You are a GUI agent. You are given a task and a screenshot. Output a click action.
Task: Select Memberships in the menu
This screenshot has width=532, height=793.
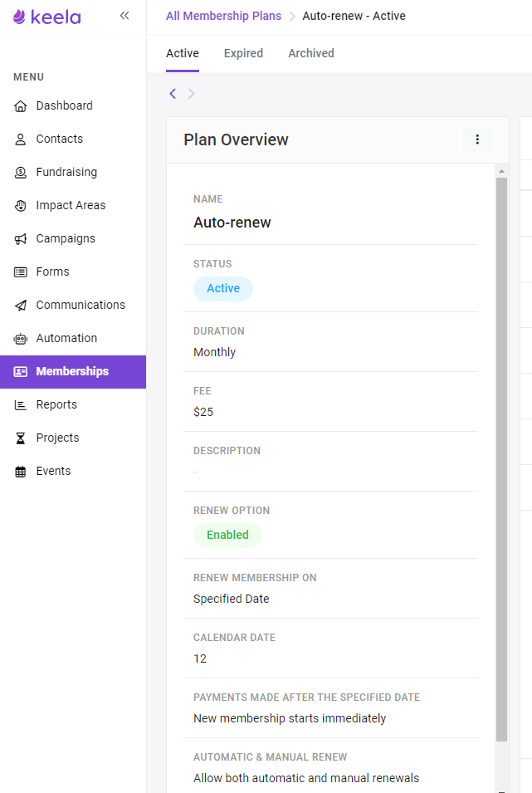[73, 372]
